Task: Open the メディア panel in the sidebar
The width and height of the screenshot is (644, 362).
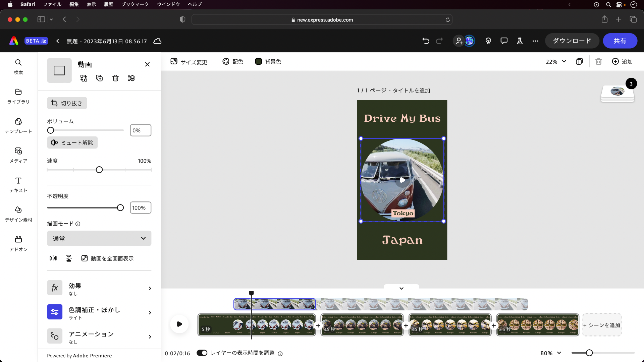Action: [18, 155]
